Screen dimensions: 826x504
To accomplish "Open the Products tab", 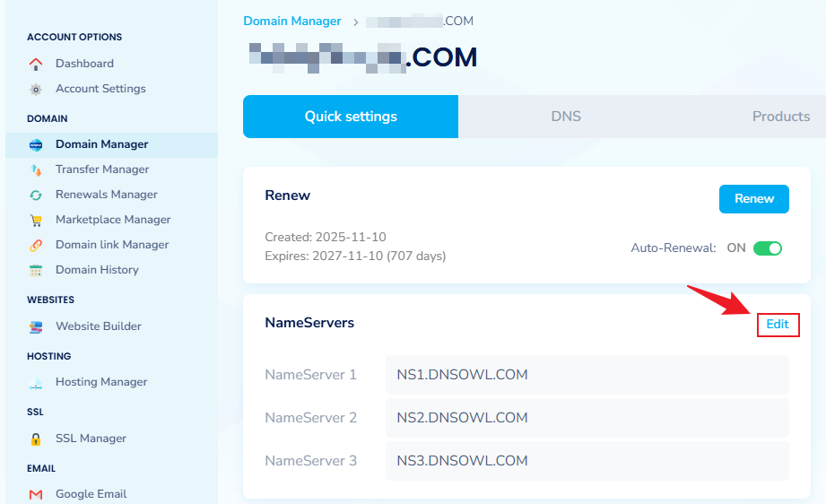I will tap(780, 117).
